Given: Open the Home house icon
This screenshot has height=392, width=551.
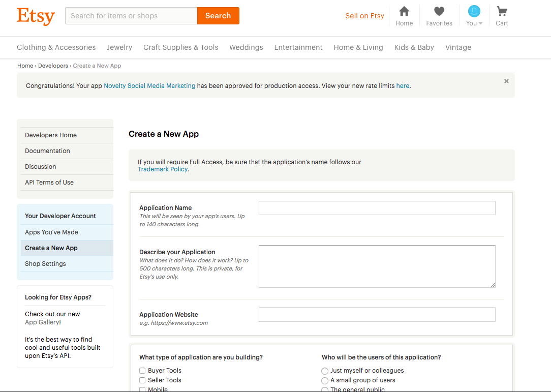Looking at the screenshot, I should click(x=404, y=12).
